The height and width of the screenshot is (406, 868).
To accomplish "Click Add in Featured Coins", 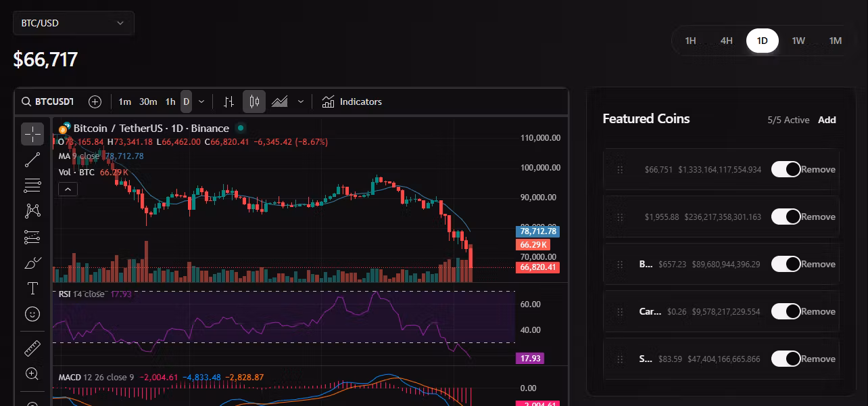I will [x=827, y=120].
